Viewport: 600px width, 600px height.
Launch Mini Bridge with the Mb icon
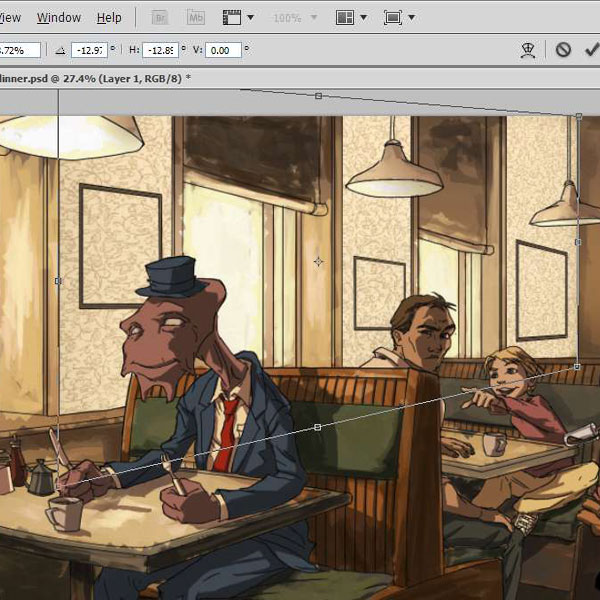196,18
